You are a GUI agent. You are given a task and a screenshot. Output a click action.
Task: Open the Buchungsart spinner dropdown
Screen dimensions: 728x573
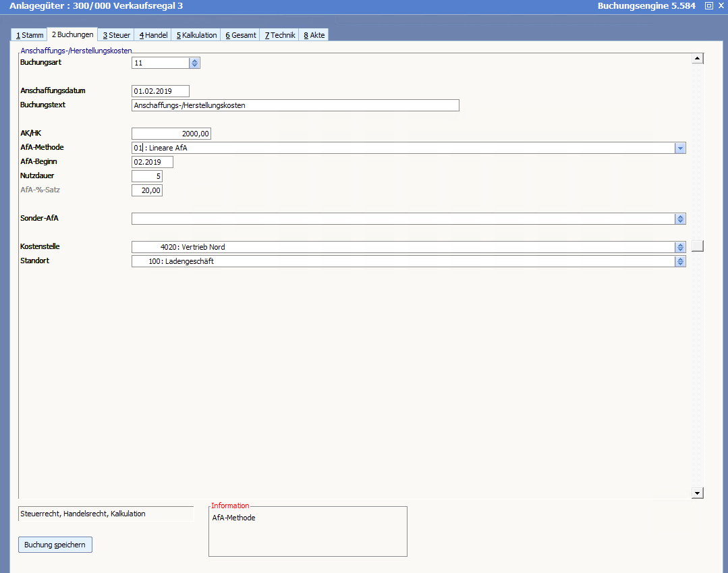194,63
